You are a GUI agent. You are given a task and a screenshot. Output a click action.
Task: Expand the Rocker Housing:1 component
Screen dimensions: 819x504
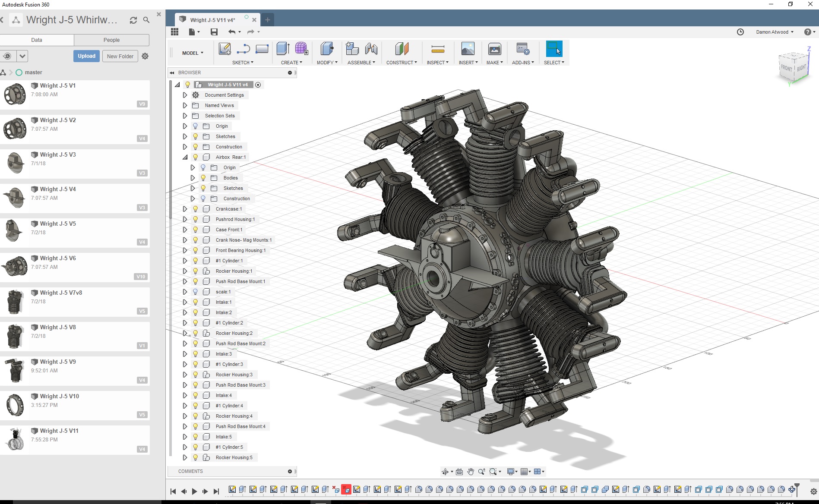[185, 271]
